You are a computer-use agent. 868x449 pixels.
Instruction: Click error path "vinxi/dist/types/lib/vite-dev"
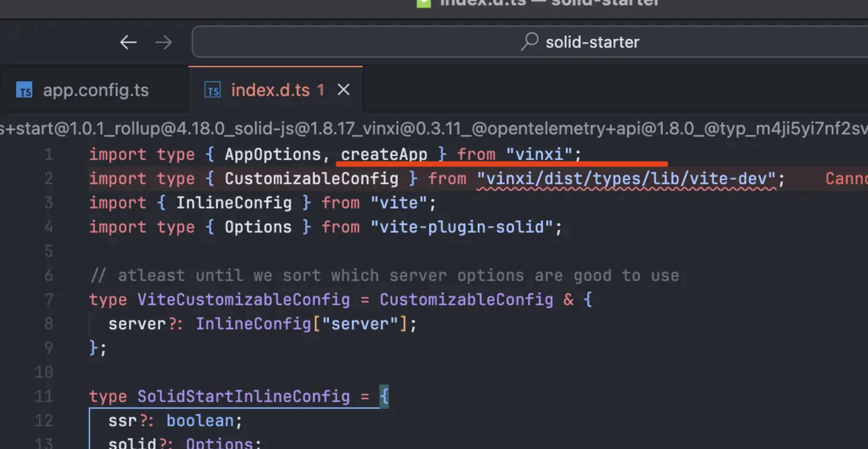point(626,179)
